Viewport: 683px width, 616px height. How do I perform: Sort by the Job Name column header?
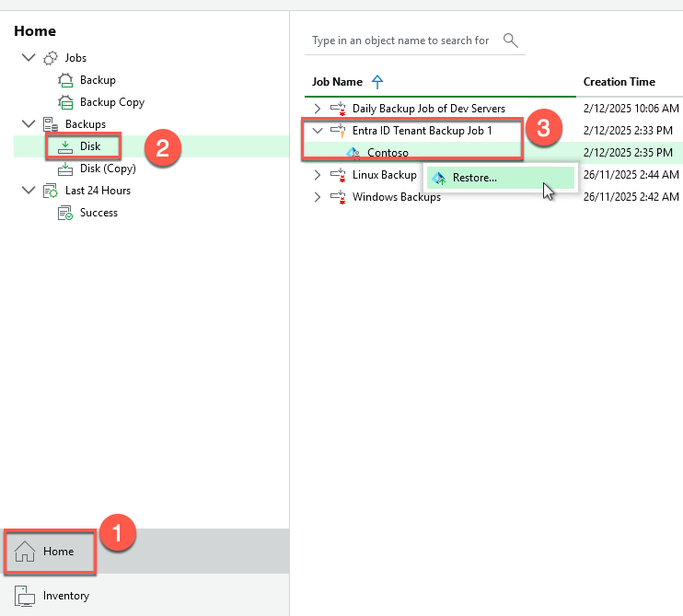[337, 82]
